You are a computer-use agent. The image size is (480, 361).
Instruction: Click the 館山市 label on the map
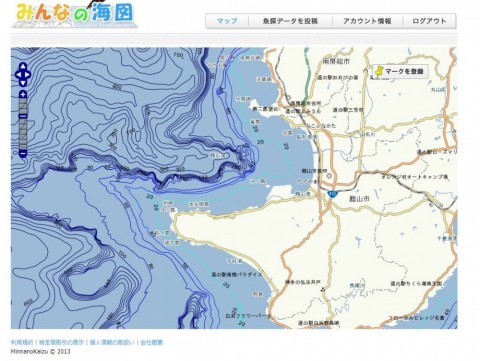359,199
